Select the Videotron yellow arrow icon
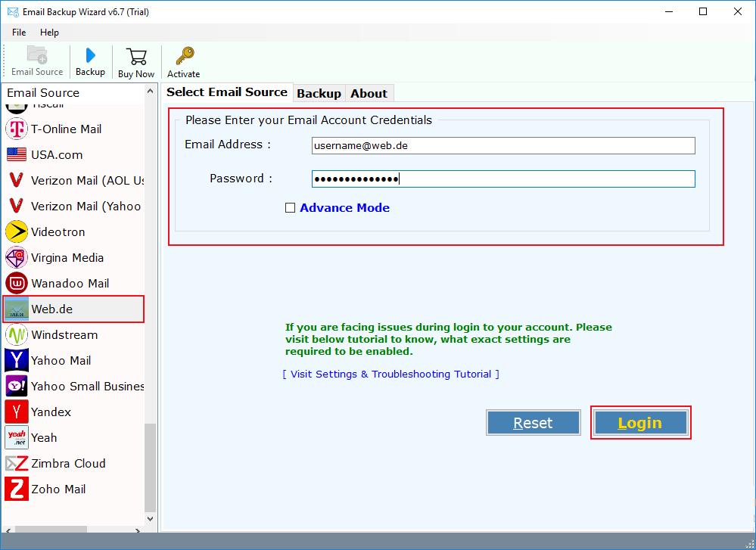Screen dimensions: 756x550 (17, 231)
